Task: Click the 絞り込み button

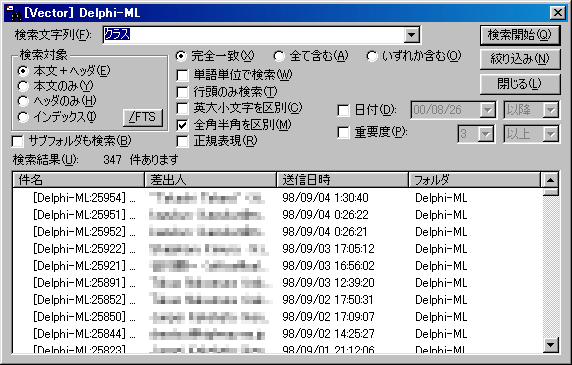Action: click(x=520, y=59)
